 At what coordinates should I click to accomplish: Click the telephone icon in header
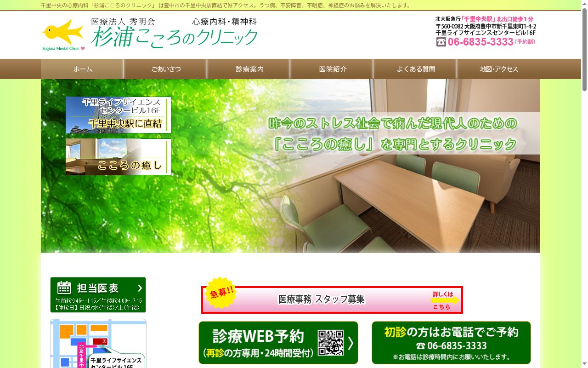click(441, 42)
